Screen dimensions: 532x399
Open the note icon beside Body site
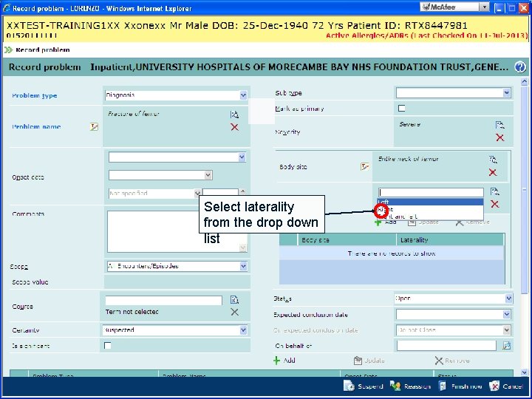[x=365, y=166]
